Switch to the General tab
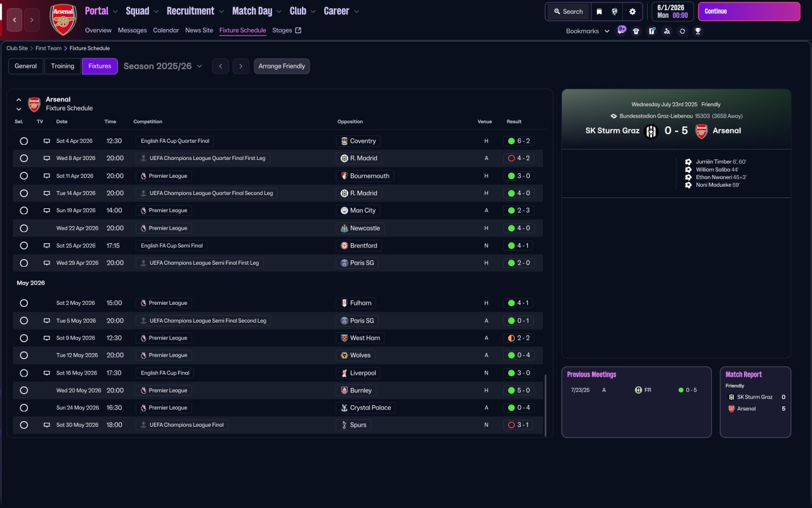 (x=26, y=66)
